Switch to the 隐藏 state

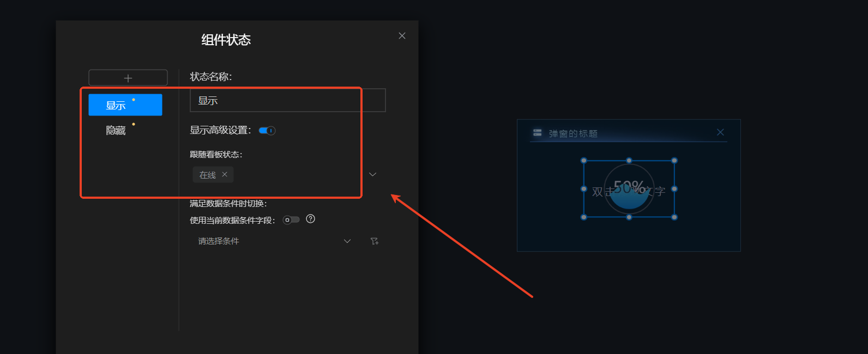pyautogui.click(x=116, y=131)
